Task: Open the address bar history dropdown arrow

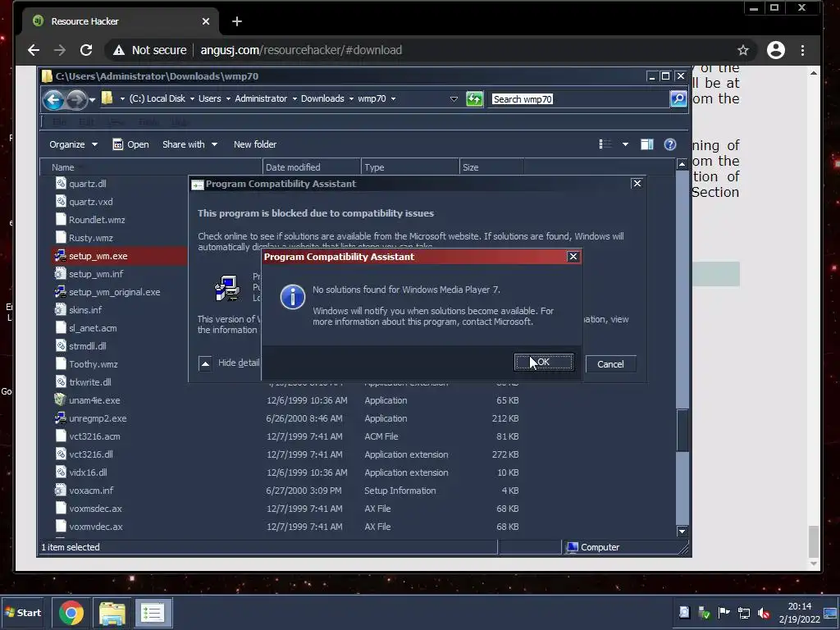Action: pos(454,99)
